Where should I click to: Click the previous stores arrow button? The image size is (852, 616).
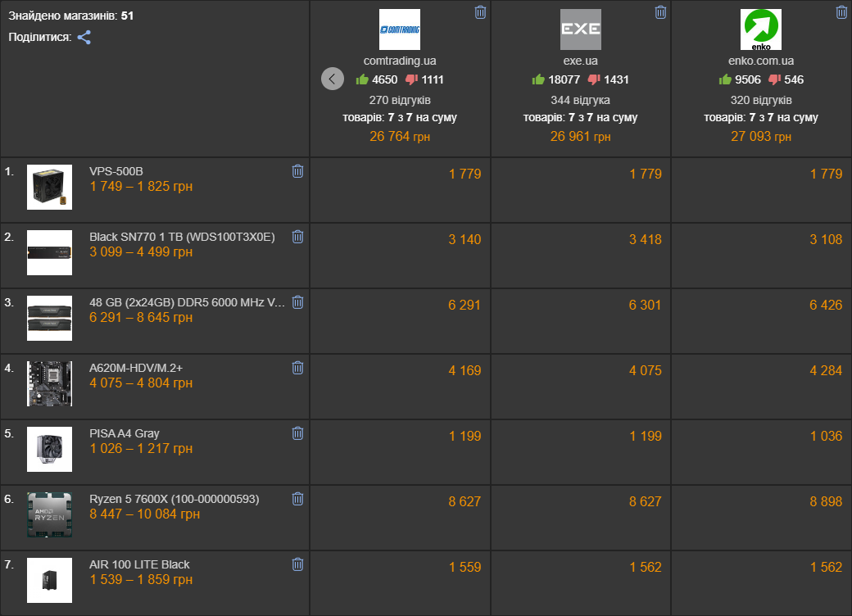point(333,79)
